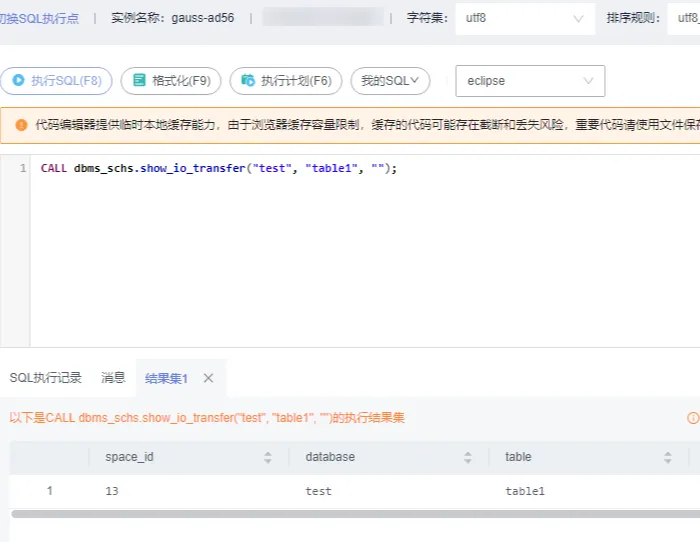Click the plan icon in 执行计划 button
The height and width of the screenshot is (542, 700).
coord(248,80)
